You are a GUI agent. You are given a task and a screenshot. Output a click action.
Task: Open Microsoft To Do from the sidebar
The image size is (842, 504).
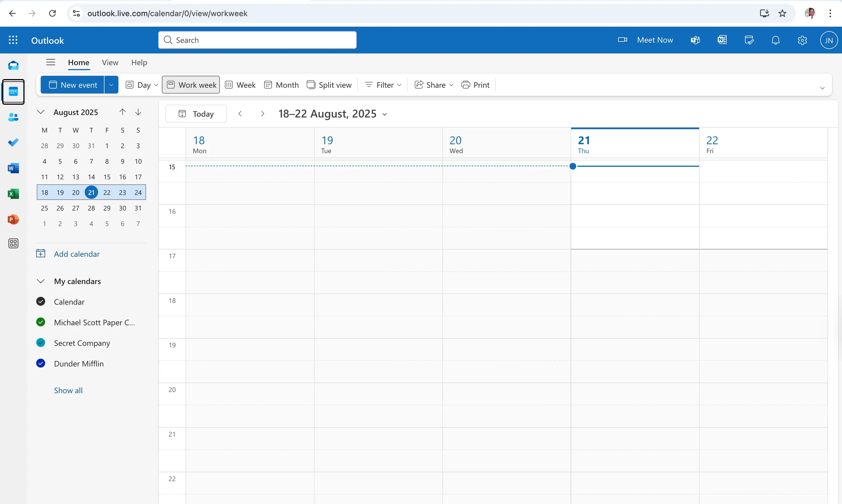(13, 142)
